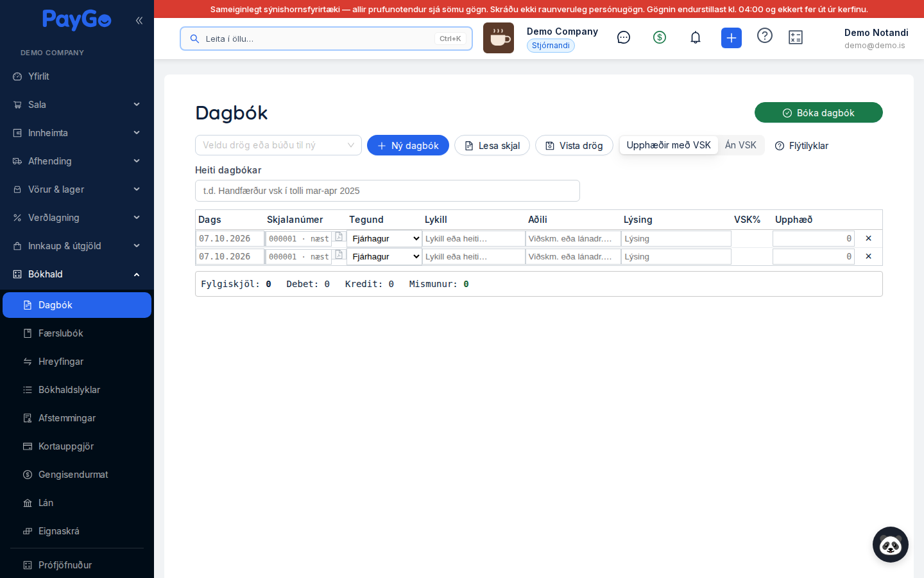The height and width of the screenshot is (578, 924).
Task: Click the Demo Company coffee cup logo
Action: pos(499,38)
